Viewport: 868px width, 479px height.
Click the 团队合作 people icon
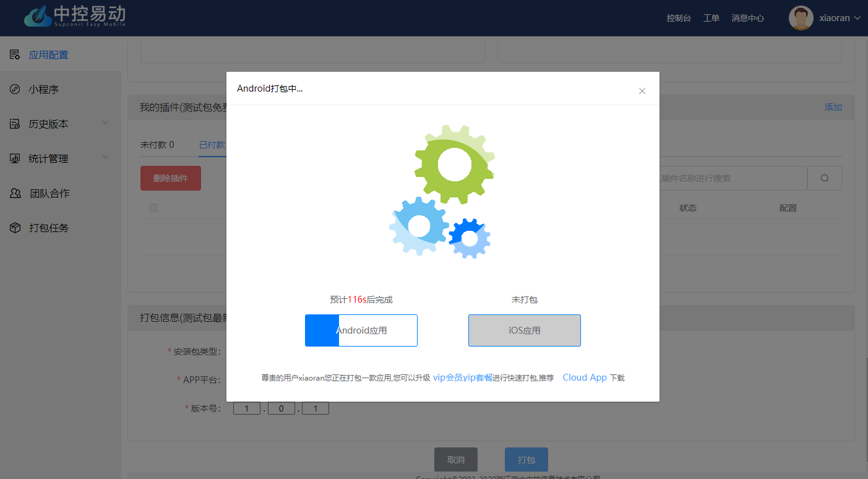pos(15,193)
